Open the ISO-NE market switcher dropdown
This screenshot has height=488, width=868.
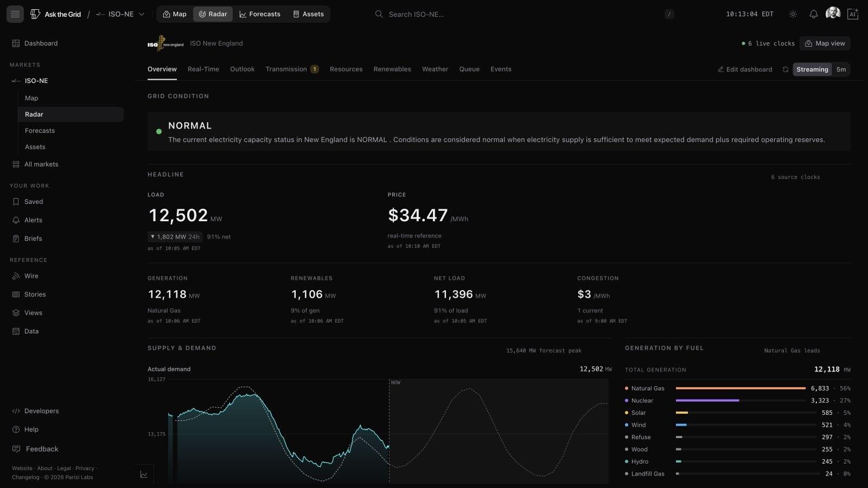coord(120,14)
